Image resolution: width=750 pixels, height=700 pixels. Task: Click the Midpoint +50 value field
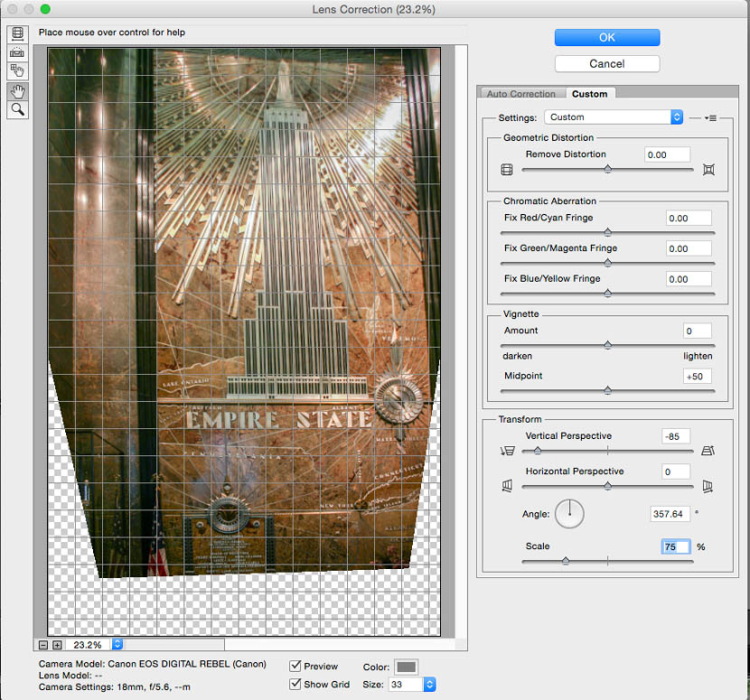pos(697,377)
